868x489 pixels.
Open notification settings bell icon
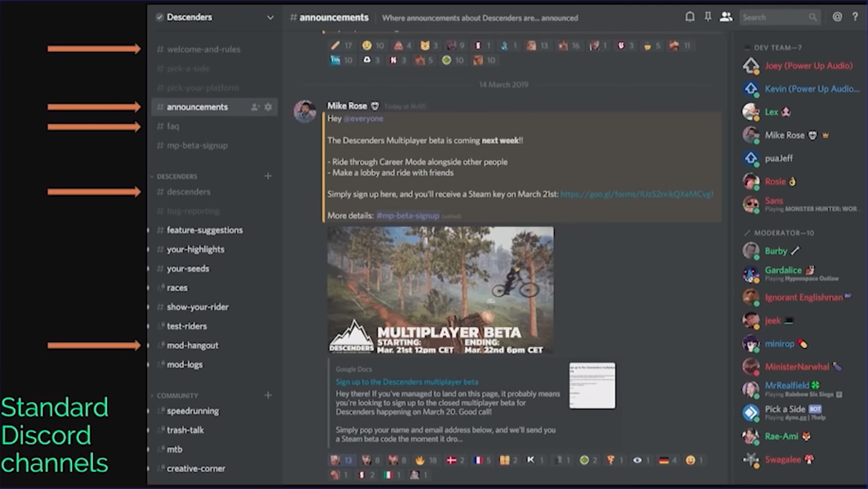pos(690,17)
